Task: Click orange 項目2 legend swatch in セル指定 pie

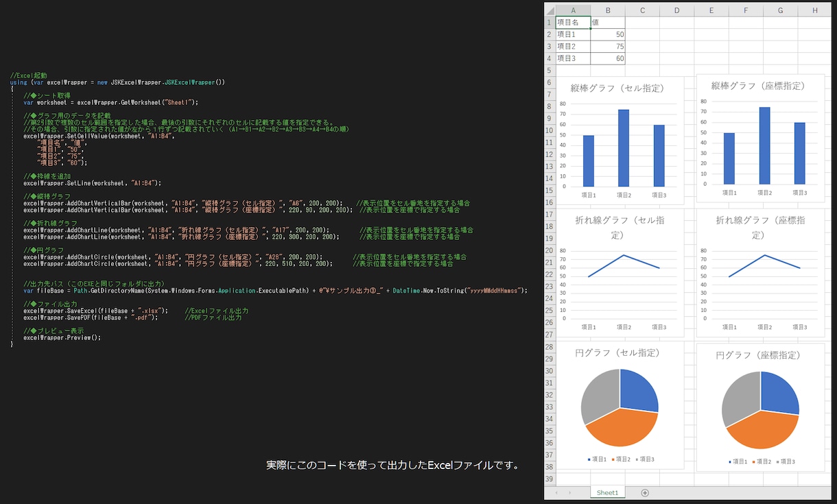Action: (x=613, y=459)
